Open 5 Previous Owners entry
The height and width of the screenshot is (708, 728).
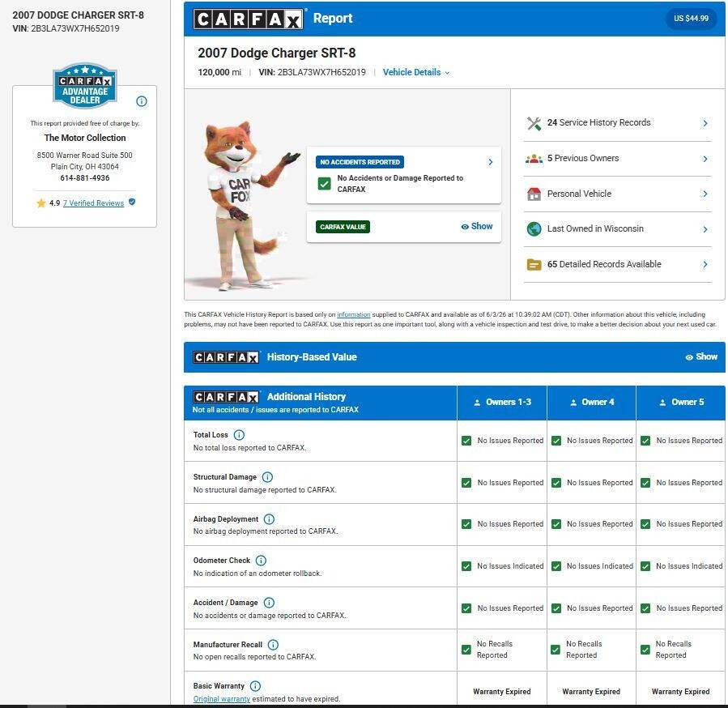618,159
